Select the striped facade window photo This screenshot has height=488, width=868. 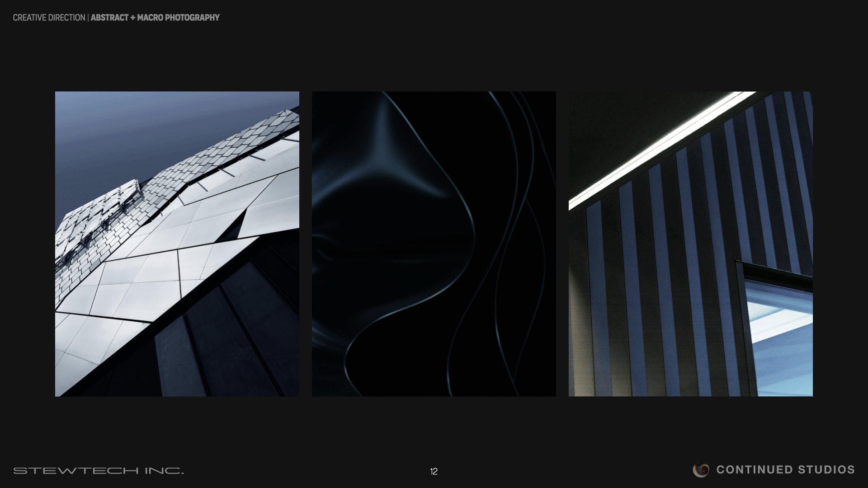[x=692, y=244]
